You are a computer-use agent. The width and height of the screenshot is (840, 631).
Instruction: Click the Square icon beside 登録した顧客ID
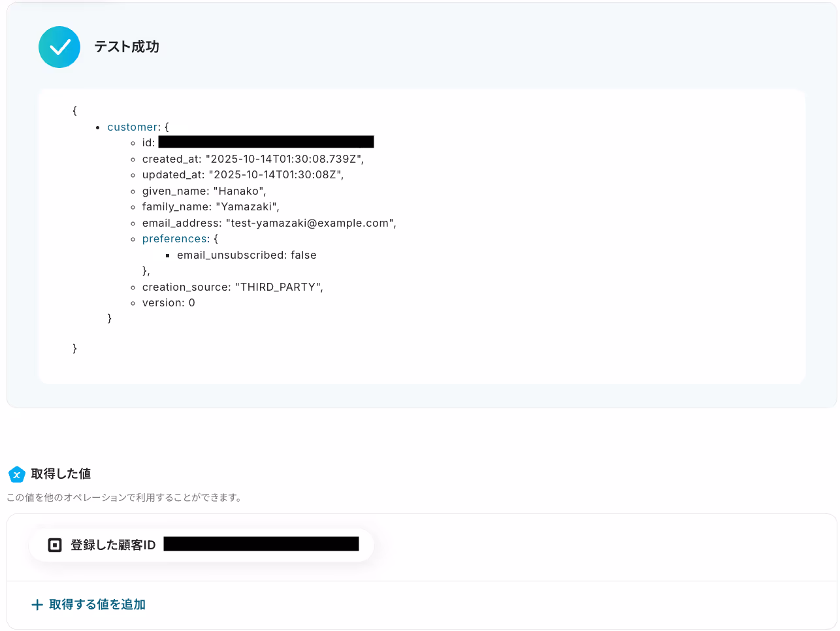(55, 545)
